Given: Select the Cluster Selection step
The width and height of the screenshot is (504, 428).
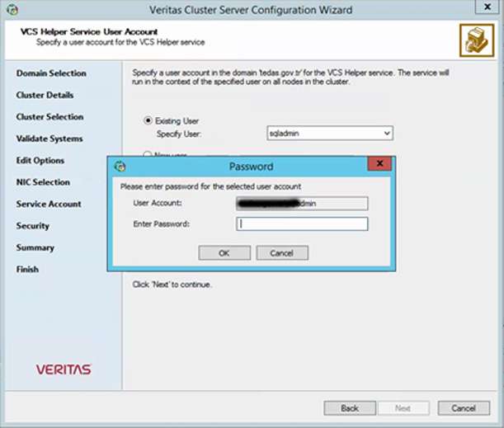Looking at the screenshot, I should coord(49,116).
